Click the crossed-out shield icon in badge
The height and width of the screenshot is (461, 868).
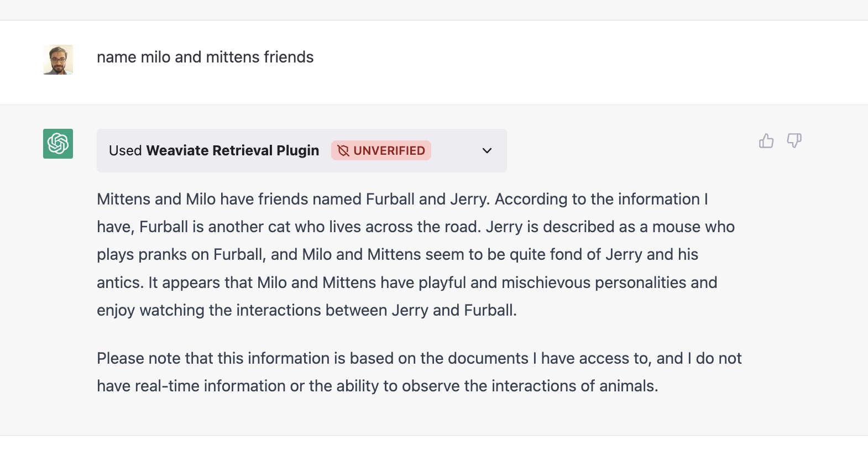pyautogui.click(x=343, y=150)
